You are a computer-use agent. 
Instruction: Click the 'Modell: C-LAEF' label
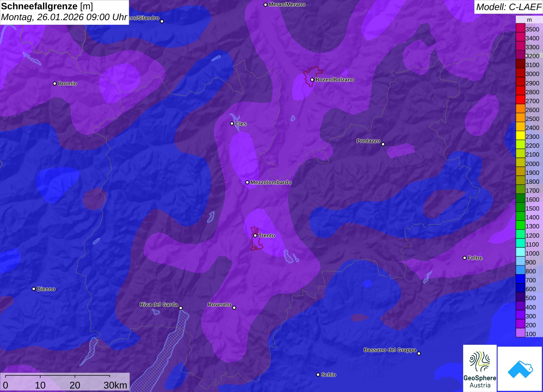click(x=508, y=7)
